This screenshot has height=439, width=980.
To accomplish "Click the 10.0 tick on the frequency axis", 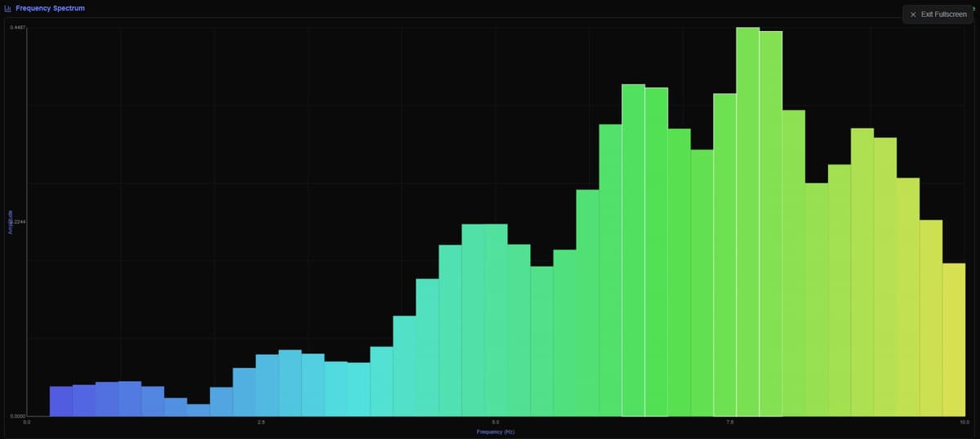I will (964, 422).
